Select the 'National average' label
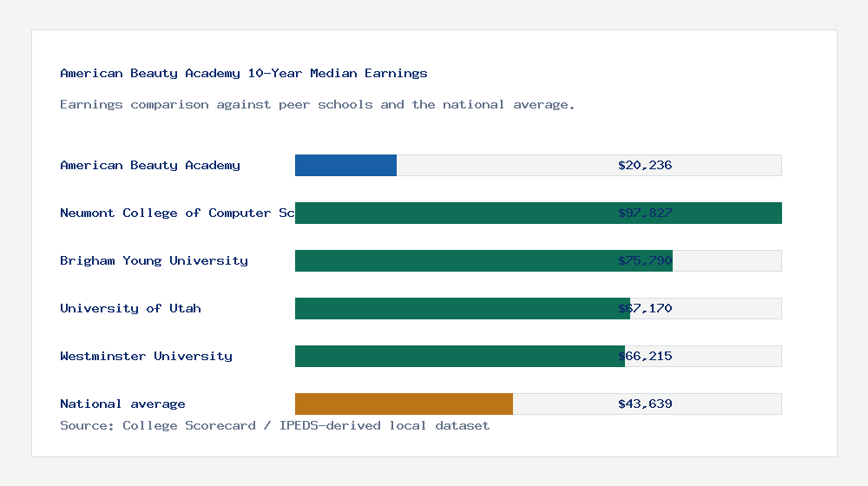Viewport: 868px width, 486px height. pyautogui.click(x=122, y=404)
